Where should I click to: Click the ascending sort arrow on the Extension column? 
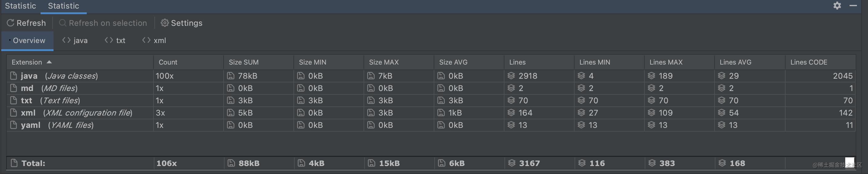click(49, 62)
